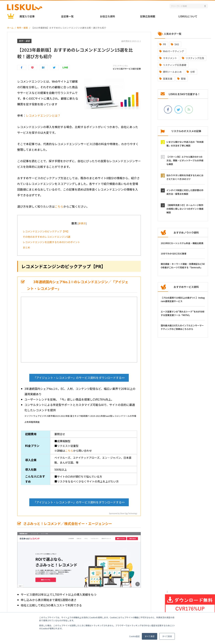Open the LISKUL Facebook page circle icon
The image size is (215, 644).
click(168, 110)
